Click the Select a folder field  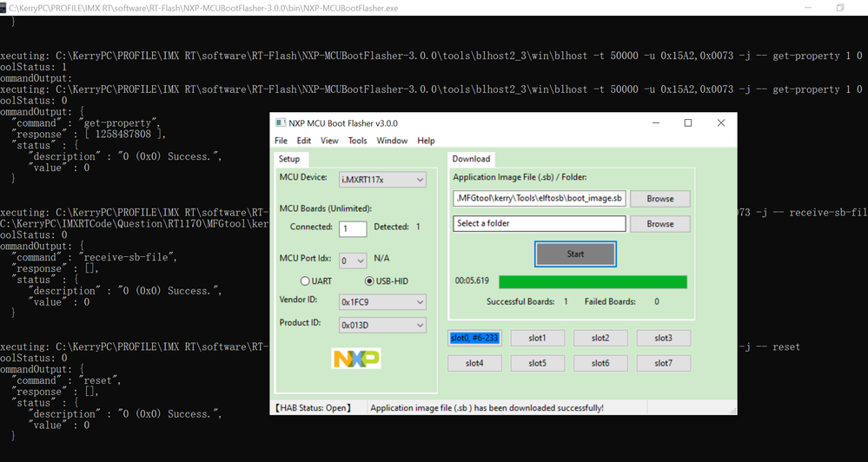tap(540, 223)
